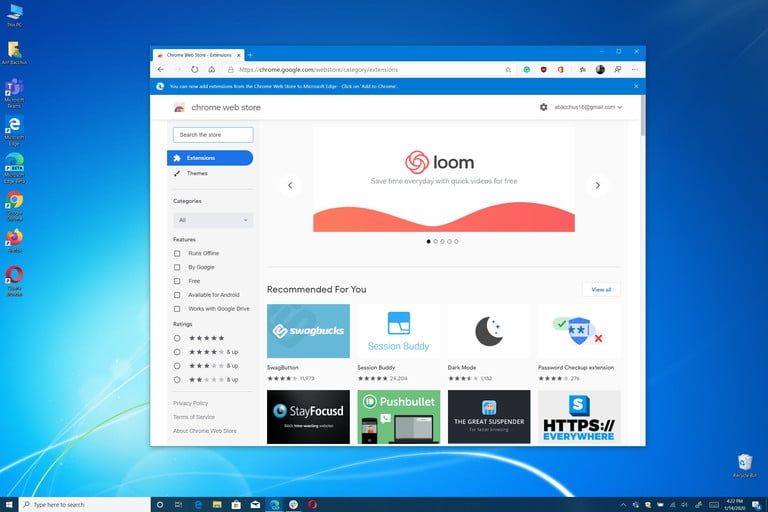This screenshot has height=512, width=768.
Task: Open the Opera Browser desktop shortcut
Action: [14, 281]
